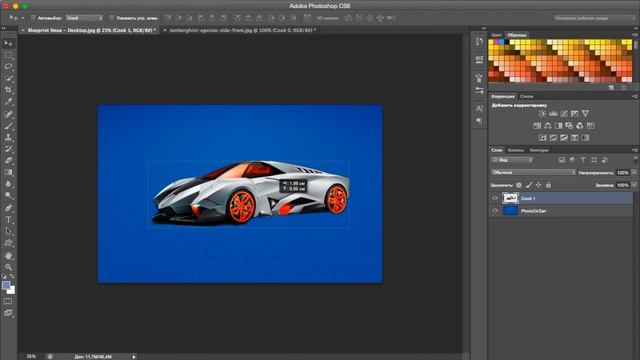Pick the magenta swatch in Swatches panel
Image resolution: width=640 pixels, height=360 pixels.
pos(497,42)
